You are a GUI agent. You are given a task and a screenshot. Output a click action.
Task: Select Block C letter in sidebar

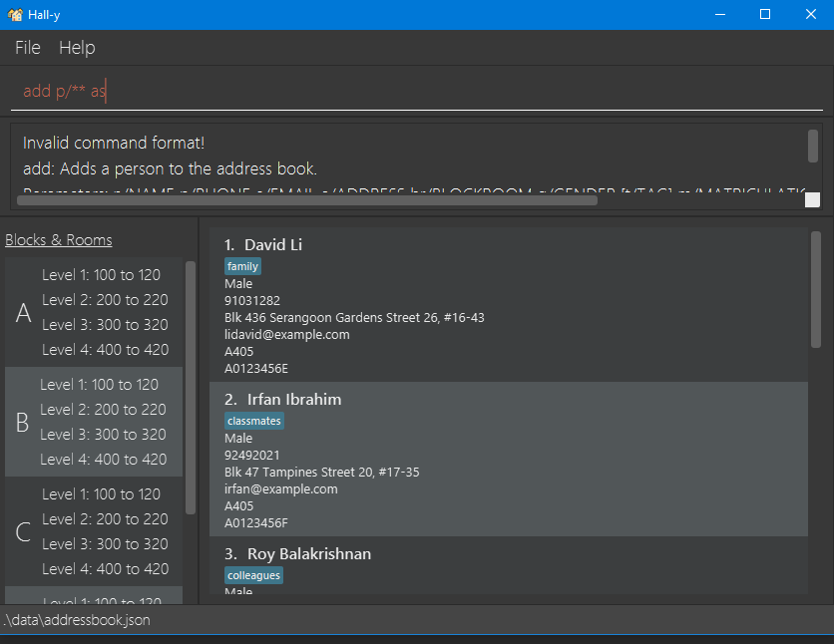coord(23,532)
